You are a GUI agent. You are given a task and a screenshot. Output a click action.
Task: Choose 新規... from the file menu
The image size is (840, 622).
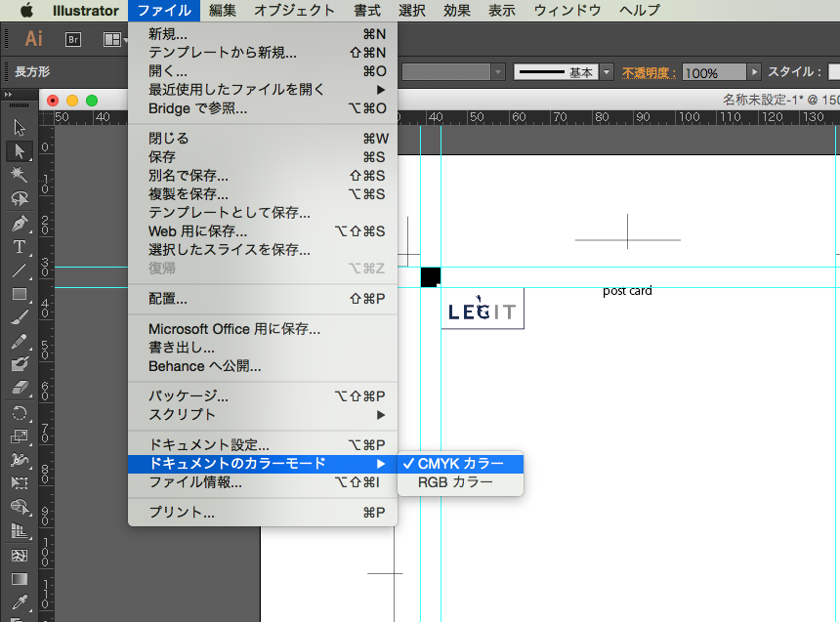(x=263, y=34)
